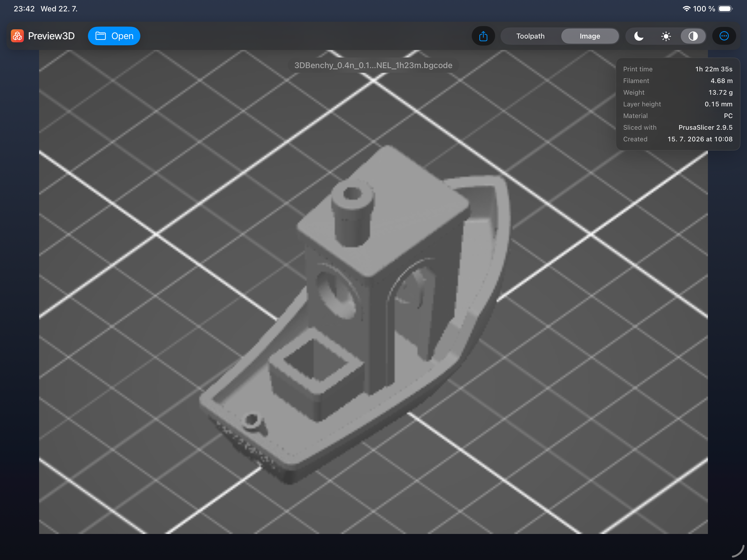Open a file with the Open button

114,36
